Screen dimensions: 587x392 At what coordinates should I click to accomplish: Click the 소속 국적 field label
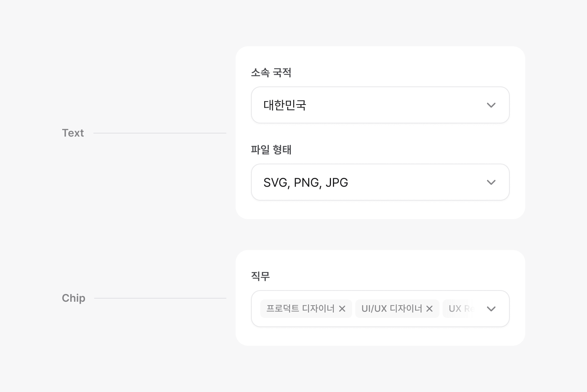click(271, 73)
